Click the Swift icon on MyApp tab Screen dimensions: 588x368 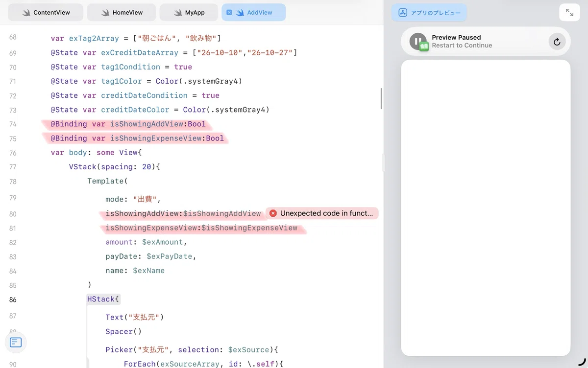178,13
